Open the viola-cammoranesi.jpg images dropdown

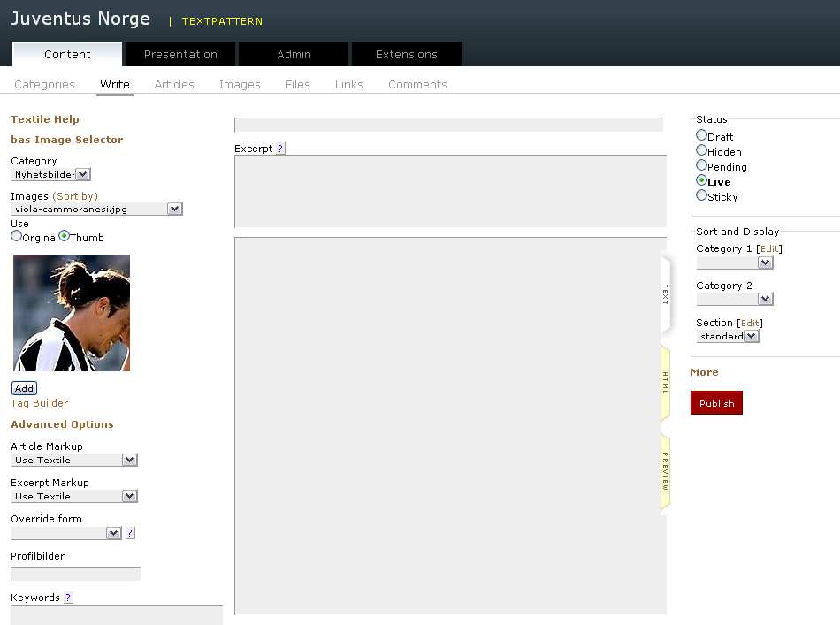click(x=96, y=209)
